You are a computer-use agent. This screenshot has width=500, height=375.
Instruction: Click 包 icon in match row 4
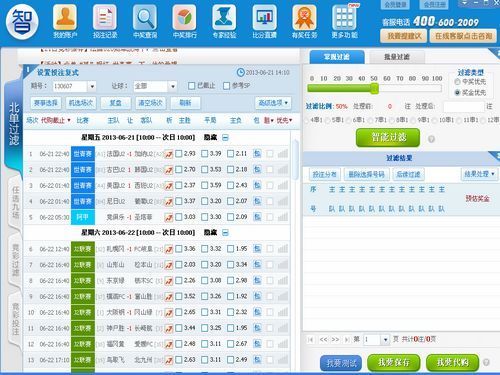[x=257, y=201]
